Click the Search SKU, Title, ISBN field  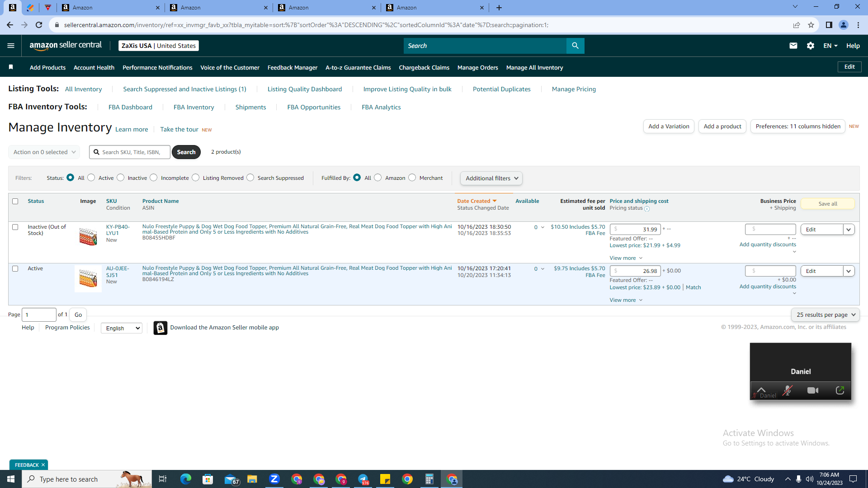click(x=130, y=152)
